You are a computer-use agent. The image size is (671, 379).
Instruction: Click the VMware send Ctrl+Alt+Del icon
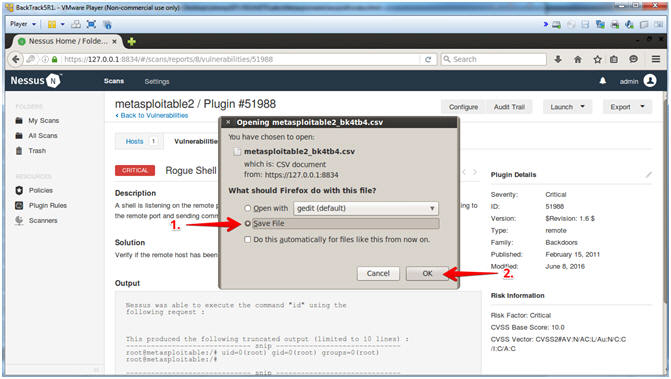click(x=76, y=24)
